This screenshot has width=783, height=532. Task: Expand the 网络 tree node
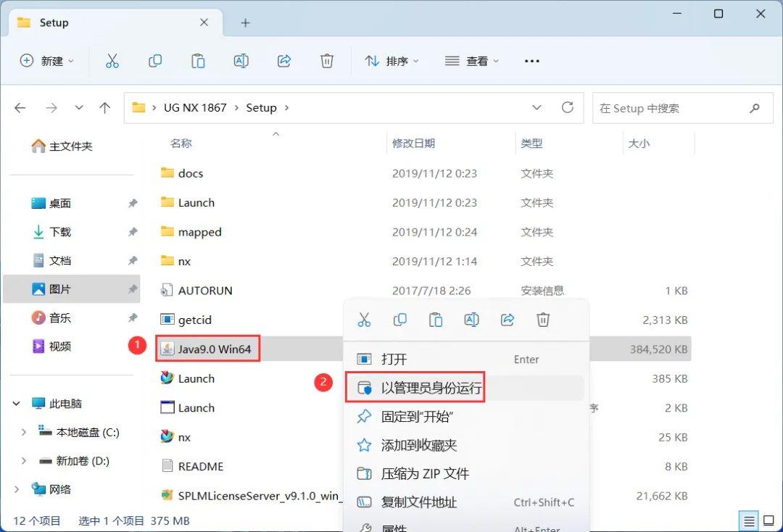17,489
